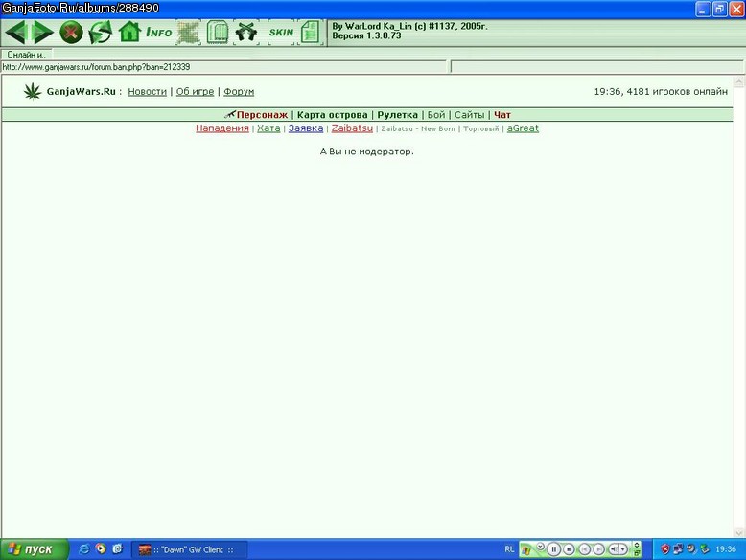Open the Форум link
Screen dimensions: 746x560
click(x=239, y=91)
